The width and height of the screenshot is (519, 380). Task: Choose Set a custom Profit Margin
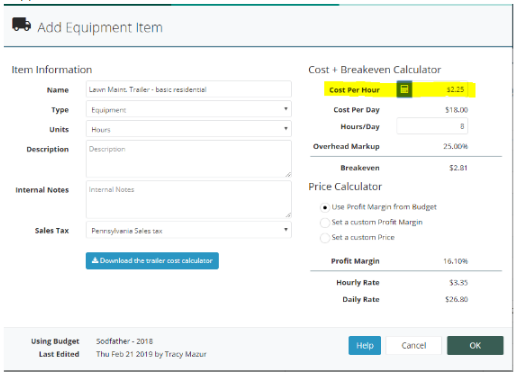(325, 222)
